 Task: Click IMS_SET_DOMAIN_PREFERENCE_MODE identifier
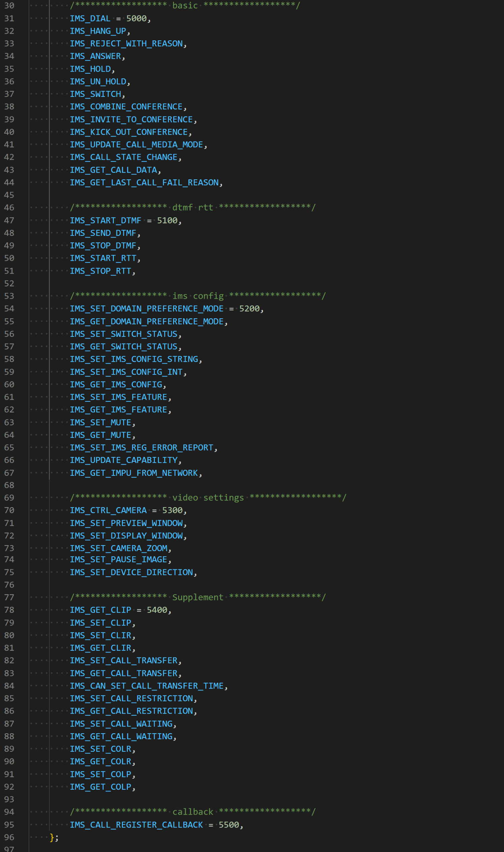click(x=147, y=309)
